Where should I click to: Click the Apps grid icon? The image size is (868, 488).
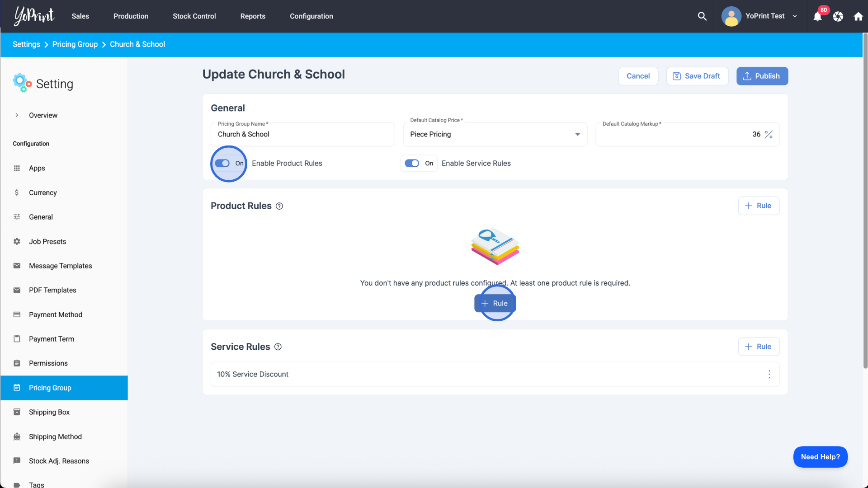(17, 168)
